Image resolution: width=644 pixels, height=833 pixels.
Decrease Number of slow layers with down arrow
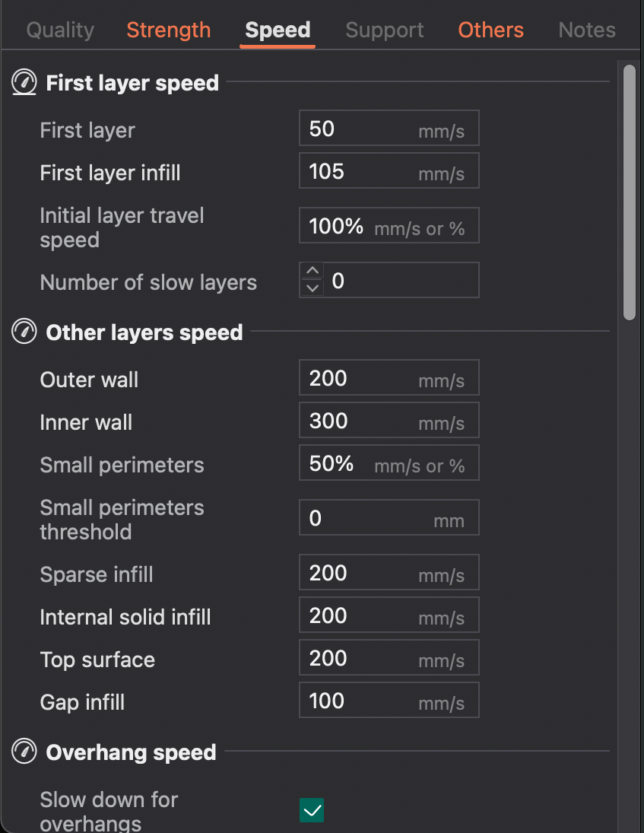(312, 288)
